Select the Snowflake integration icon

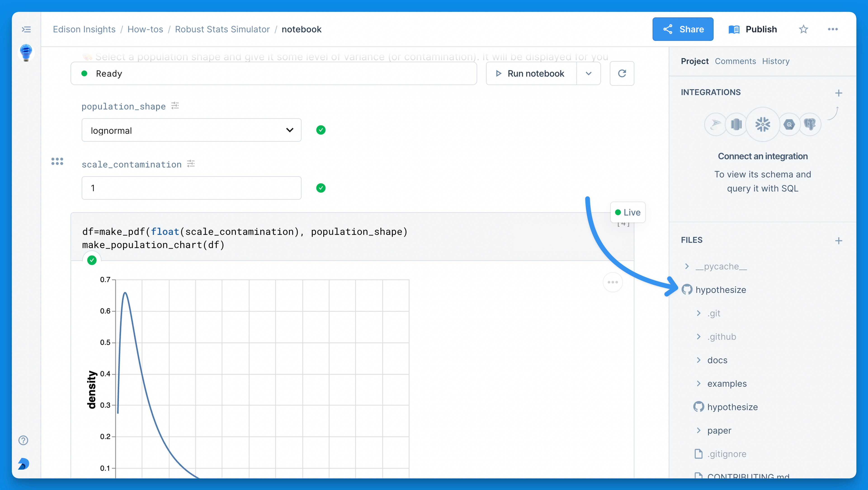762,124
